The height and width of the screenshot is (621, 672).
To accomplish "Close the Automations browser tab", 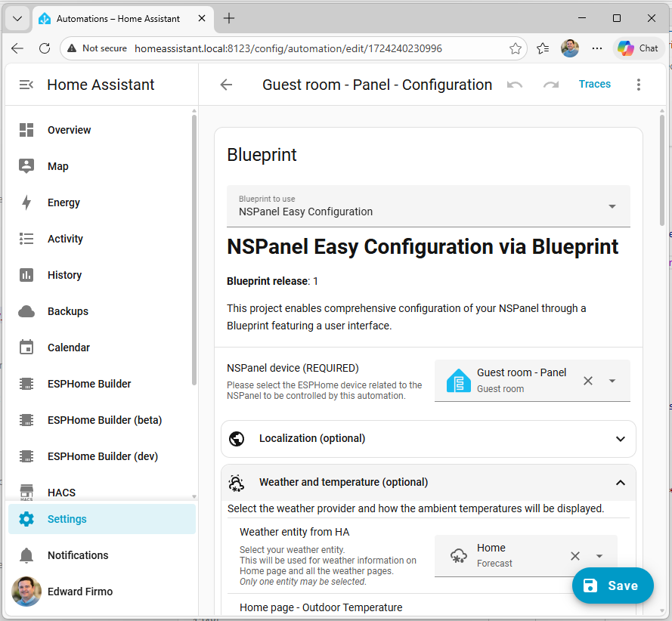I will [202, 18].
